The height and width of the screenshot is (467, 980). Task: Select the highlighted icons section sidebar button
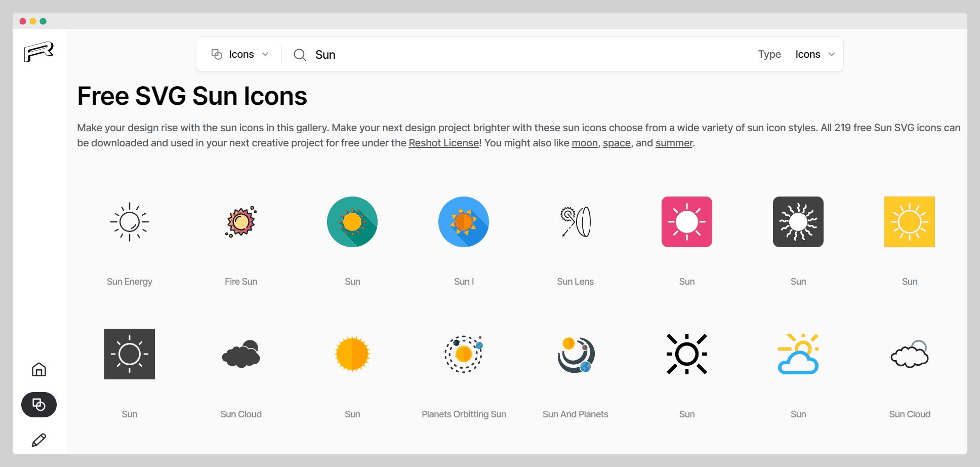[39, 405]
